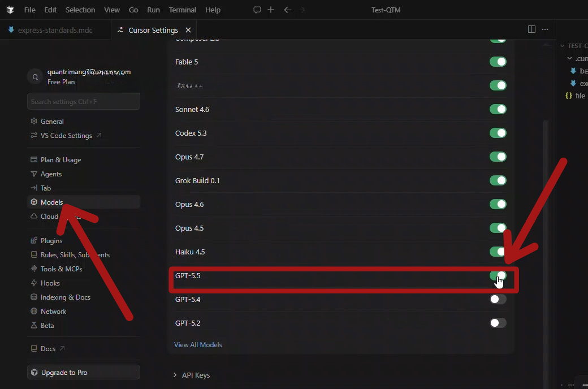Split the editor with the layout icon
The height and width of the screenshot is (389, 588).
point(531,29)
